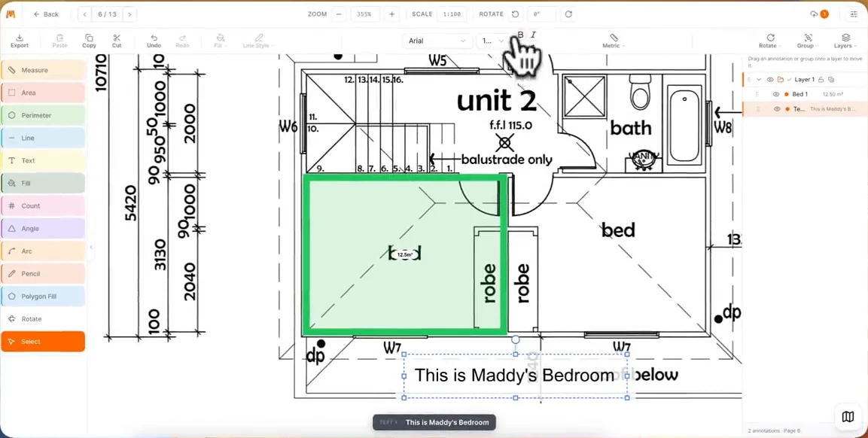Click the Layer 1 folder icon
Viewport: 868px width, 438px height.
pyautogui.click(x=780, y=80)
